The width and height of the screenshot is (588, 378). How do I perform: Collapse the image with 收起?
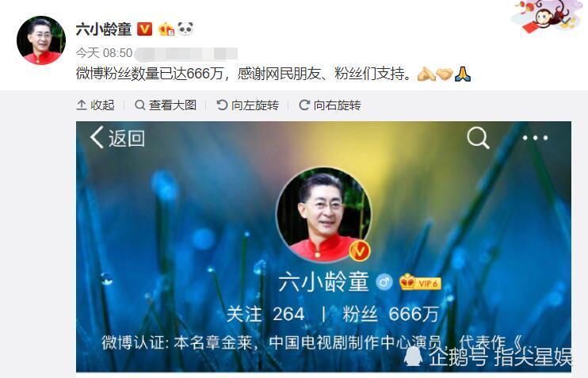coord(95,105)
